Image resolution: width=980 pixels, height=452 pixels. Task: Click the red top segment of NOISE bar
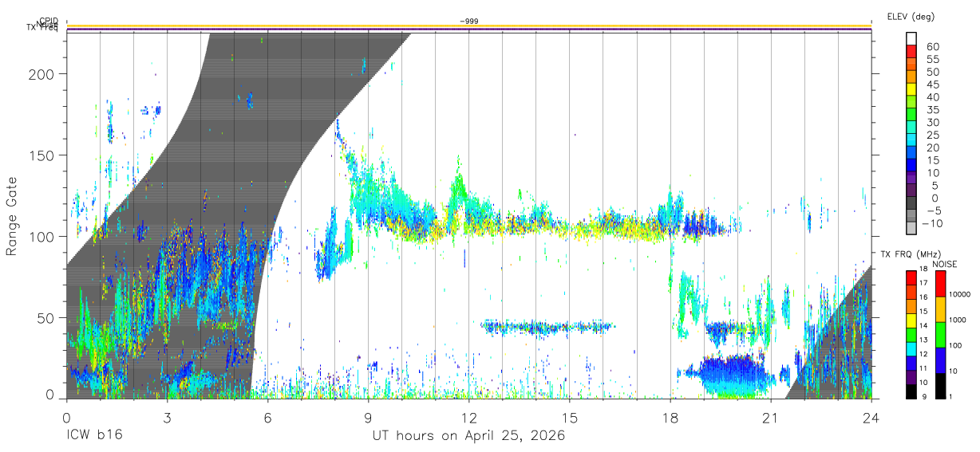941,284
